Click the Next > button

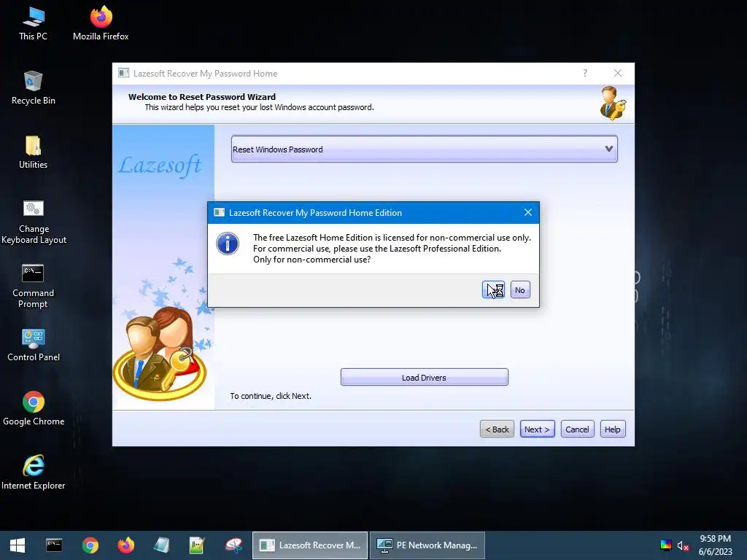[537, 429]
